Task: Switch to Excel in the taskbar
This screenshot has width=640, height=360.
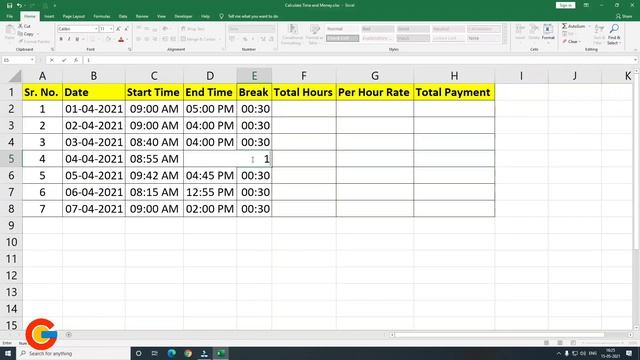Action: [x=220, y=353]
